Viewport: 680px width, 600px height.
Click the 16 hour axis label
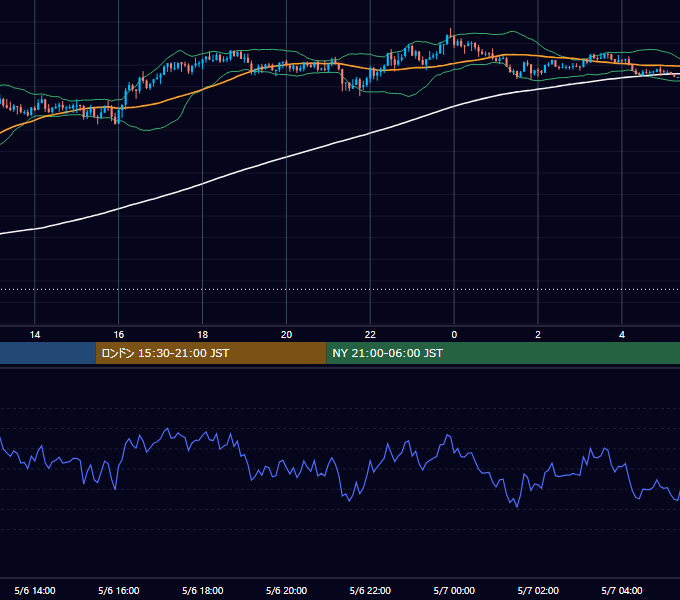coord(118,335)
